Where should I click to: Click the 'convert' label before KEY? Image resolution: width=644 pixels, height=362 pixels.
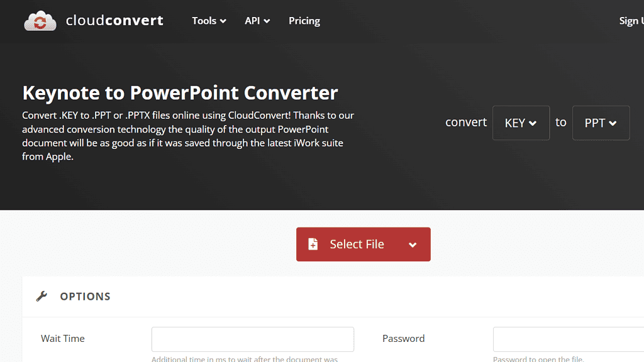click(466, 123)
